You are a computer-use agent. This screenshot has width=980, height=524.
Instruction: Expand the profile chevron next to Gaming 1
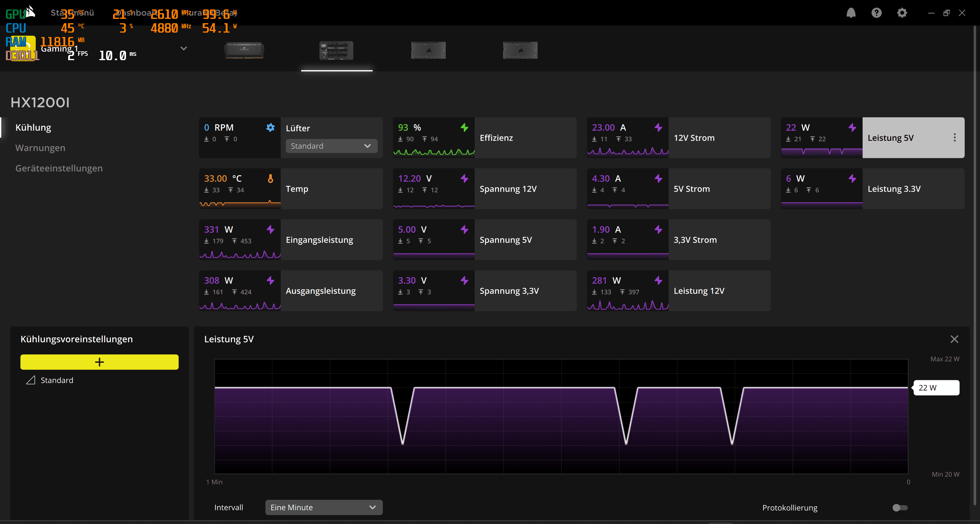pos(184,48)
